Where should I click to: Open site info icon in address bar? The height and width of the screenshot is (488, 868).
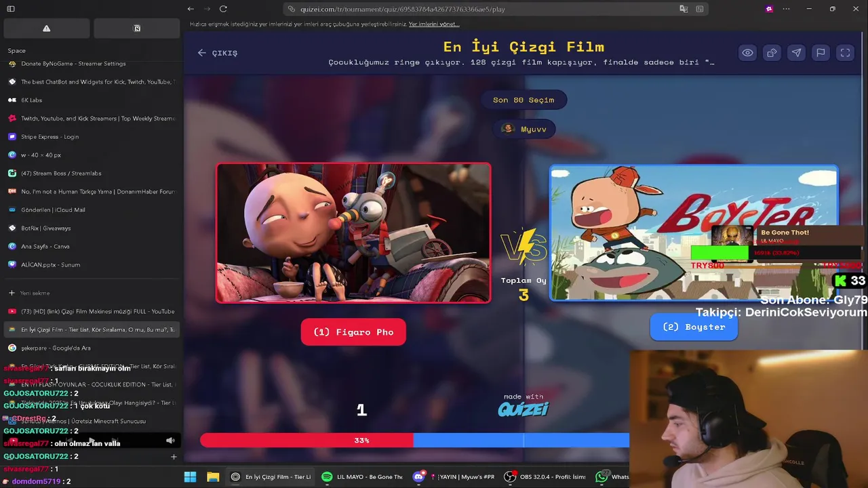(292, 9)
